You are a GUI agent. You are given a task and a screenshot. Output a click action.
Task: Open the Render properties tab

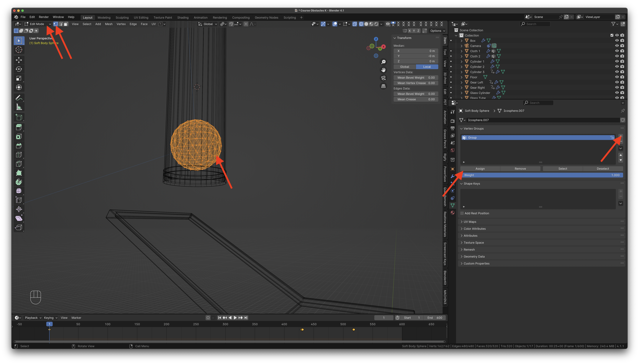[453, 121]
